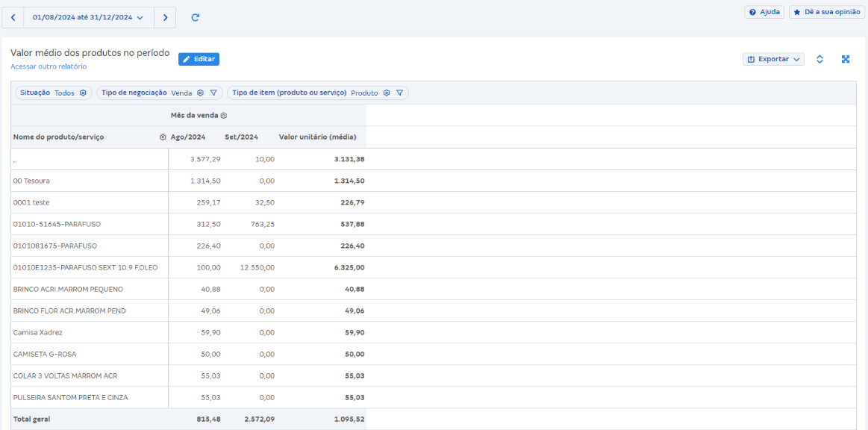This screenshot has width=868, height=430.
Task: Open settings gear on Situação filter
Action: click(83, 93)
